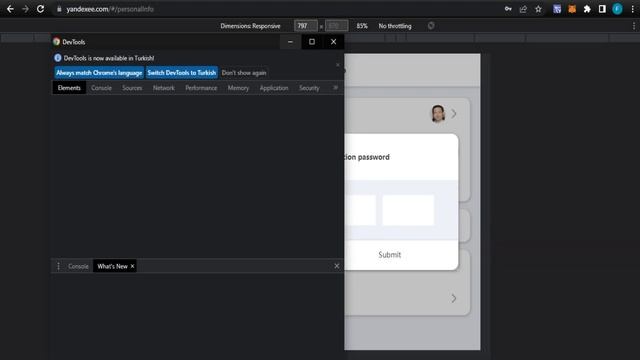Switch to the Sources tab

tap(132, 88)
